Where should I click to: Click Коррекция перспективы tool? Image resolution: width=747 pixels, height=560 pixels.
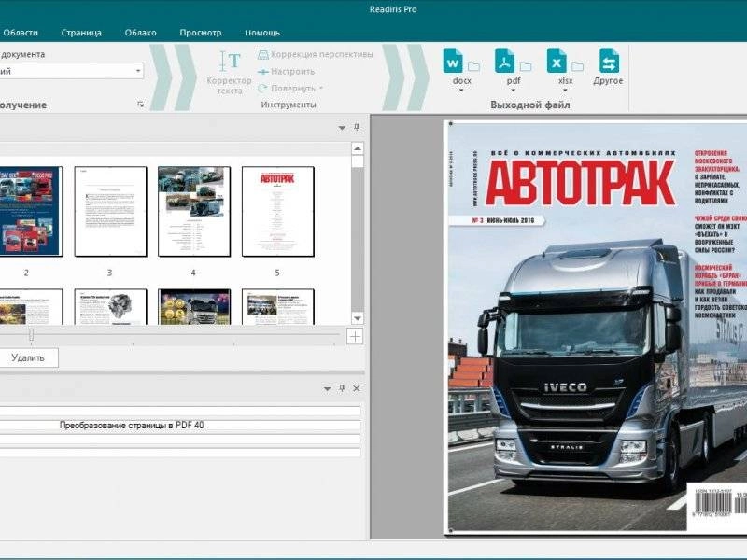(316, 55)
